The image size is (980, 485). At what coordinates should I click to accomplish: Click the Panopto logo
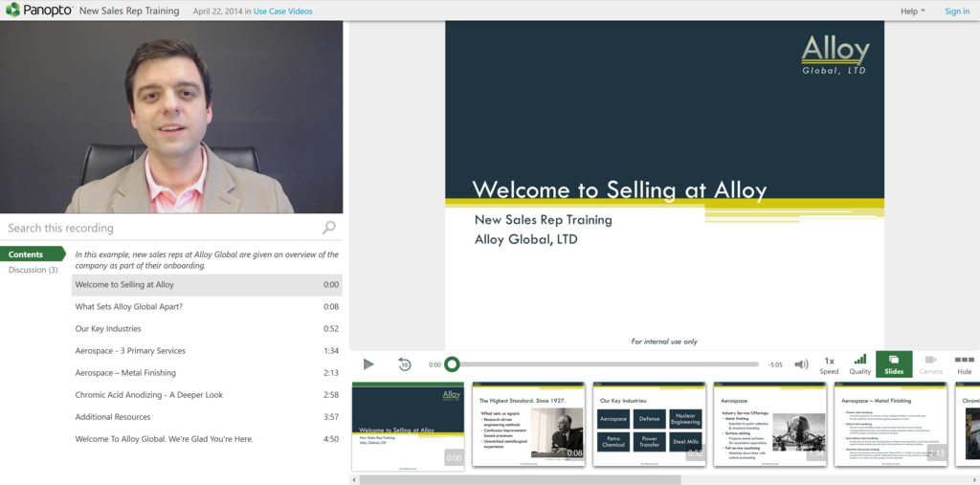pyautogui.click(x=38, y=11)
